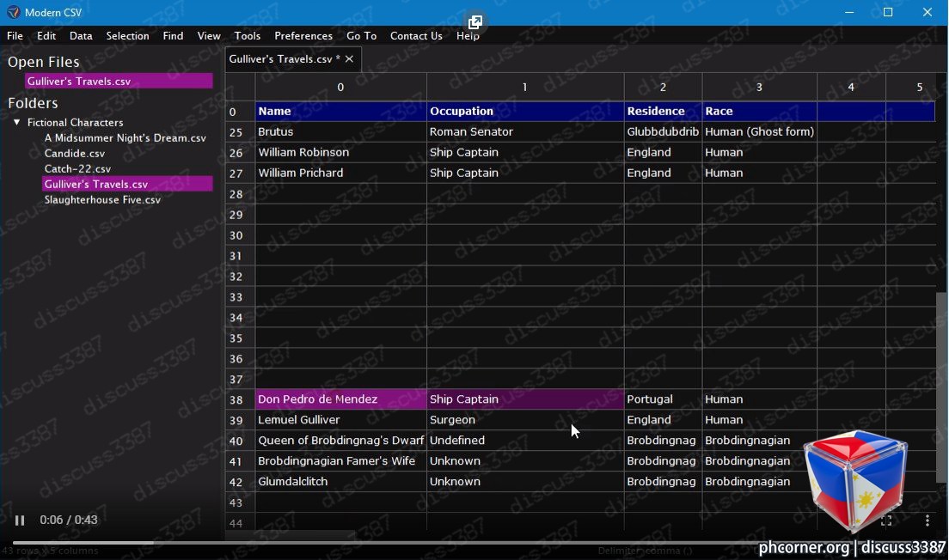This screenshot has height=560, width=949.
Task: Open the File menu
Action: pyautogui.click(x=15, y=36)
